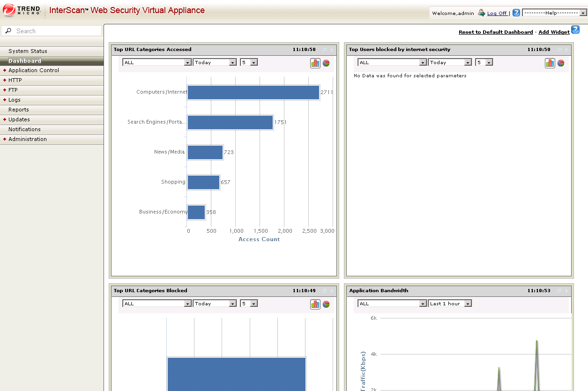
Task: Click the blue help icon next to Log Off
Action: 516,13
